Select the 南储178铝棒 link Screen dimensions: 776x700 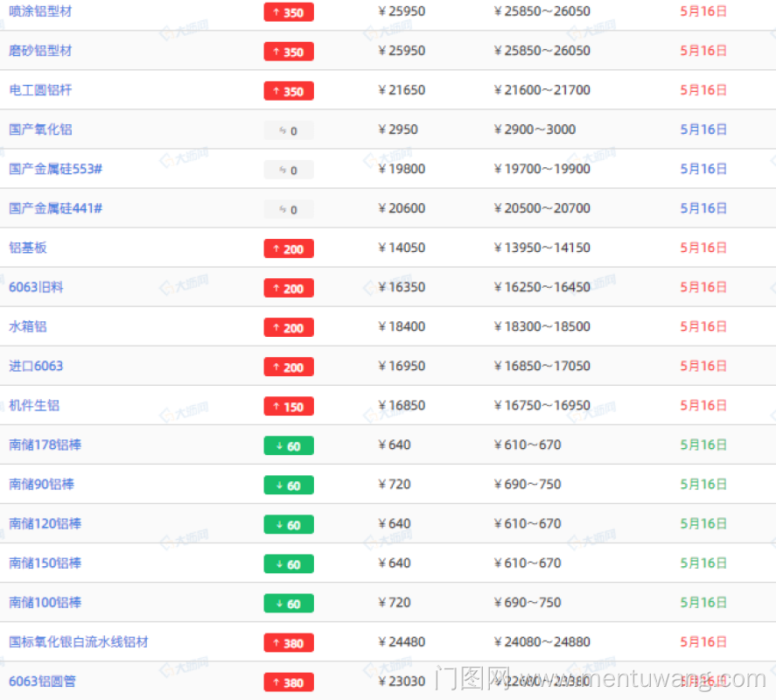[45, 444]
